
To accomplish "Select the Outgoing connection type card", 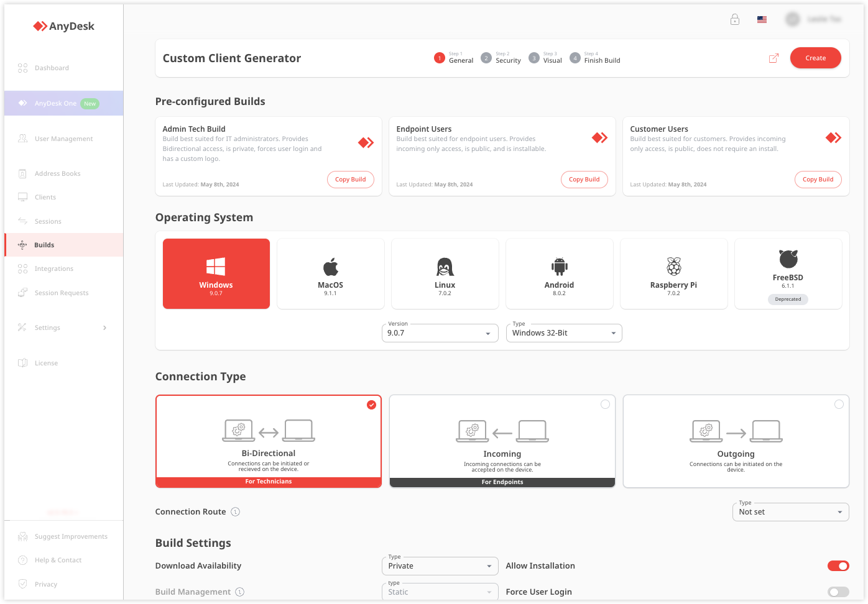I will [736, 441].
